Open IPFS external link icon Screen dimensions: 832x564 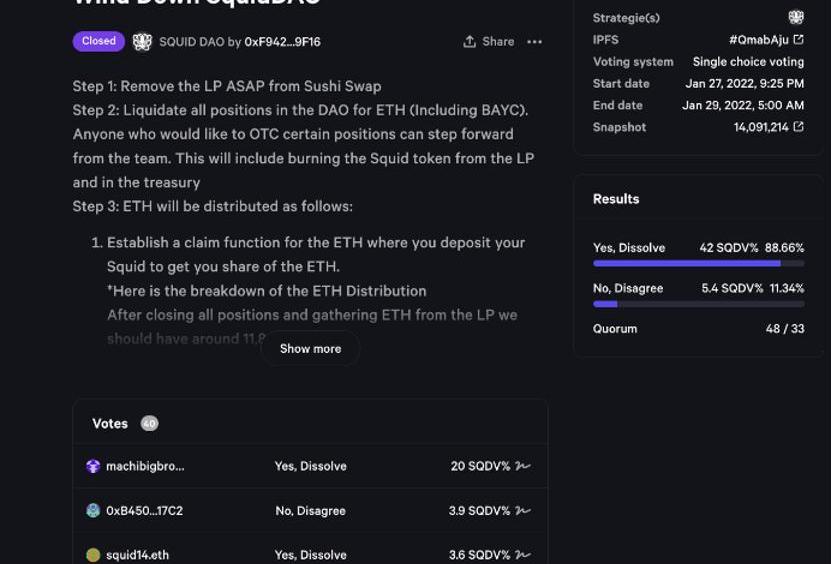(x=798, y=40)
